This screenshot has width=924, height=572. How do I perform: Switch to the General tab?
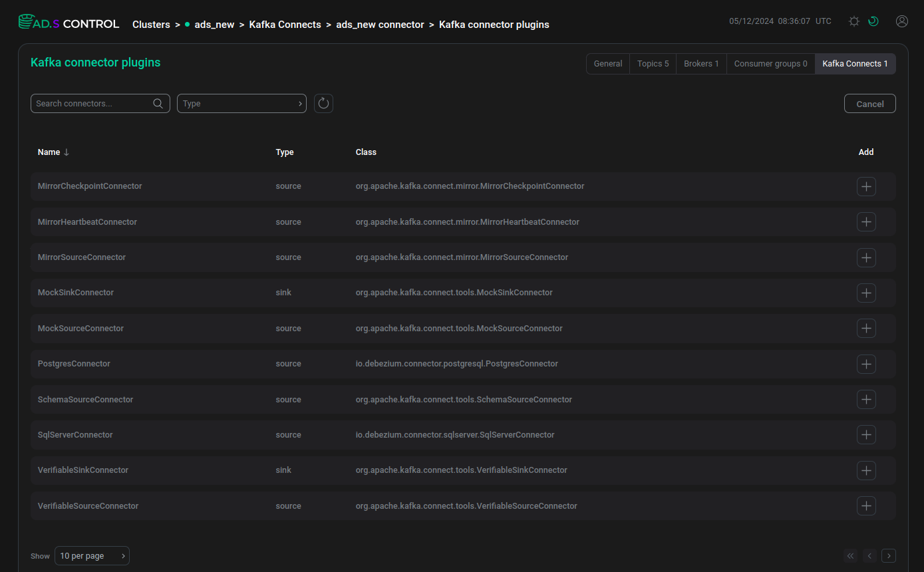(608, 64)
